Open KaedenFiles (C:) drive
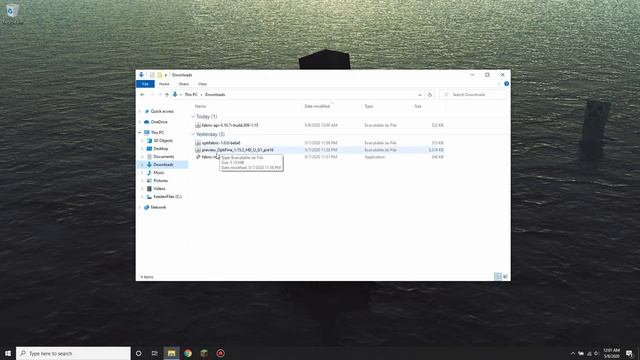Image resolution: width=640 pixels, height=360 pixels. pyautogui.click(x=167, y=197)
